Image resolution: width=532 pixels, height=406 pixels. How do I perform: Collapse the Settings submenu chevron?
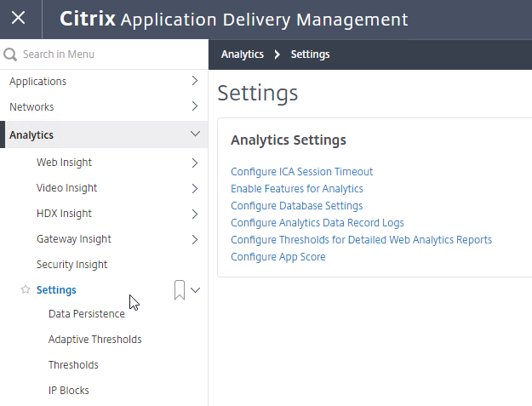pos(196,290)
